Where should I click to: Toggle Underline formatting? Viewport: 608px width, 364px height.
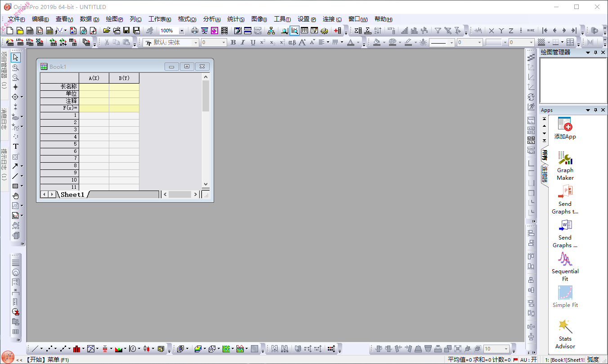click(253, 42)
